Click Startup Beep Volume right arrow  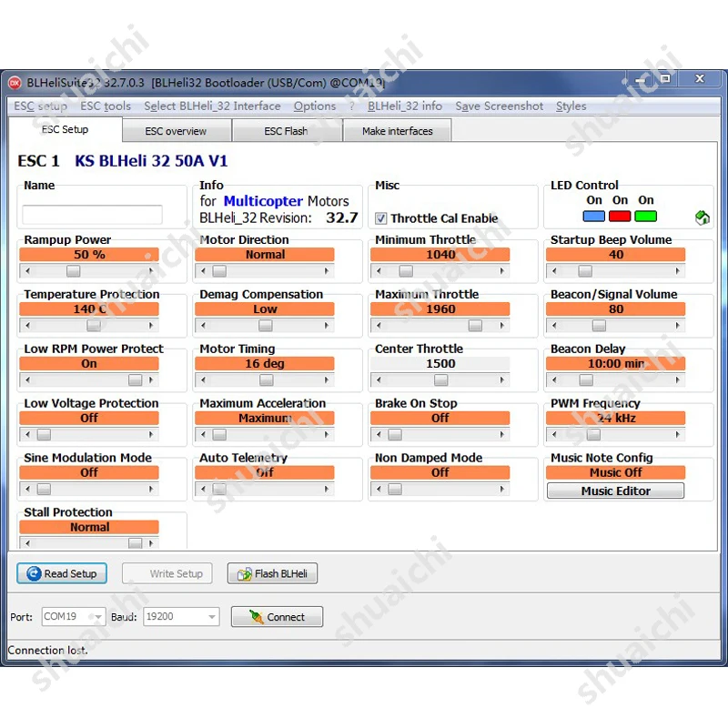tap(677, 270)
